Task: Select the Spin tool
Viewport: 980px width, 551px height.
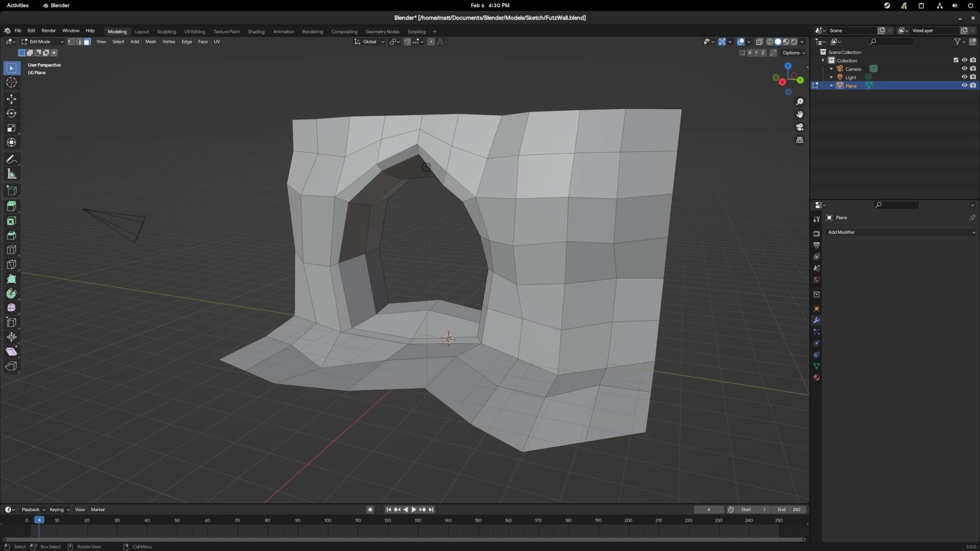Action: (x=12, y=293)
